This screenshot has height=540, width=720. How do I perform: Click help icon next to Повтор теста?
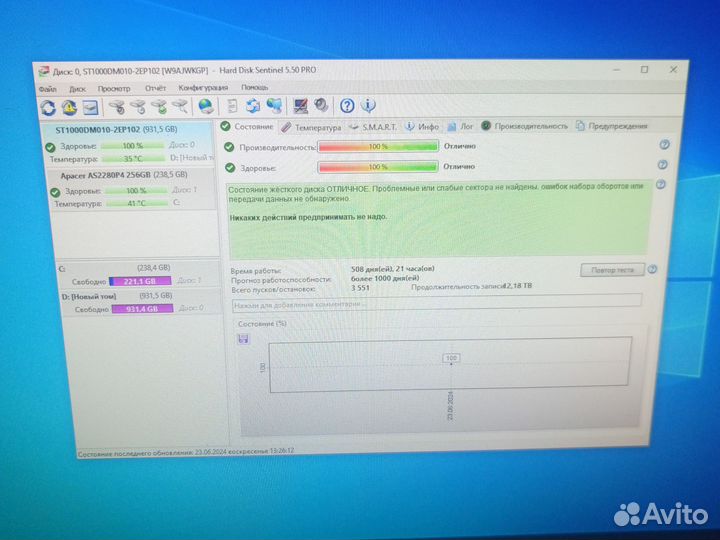(x=652, y=270)
